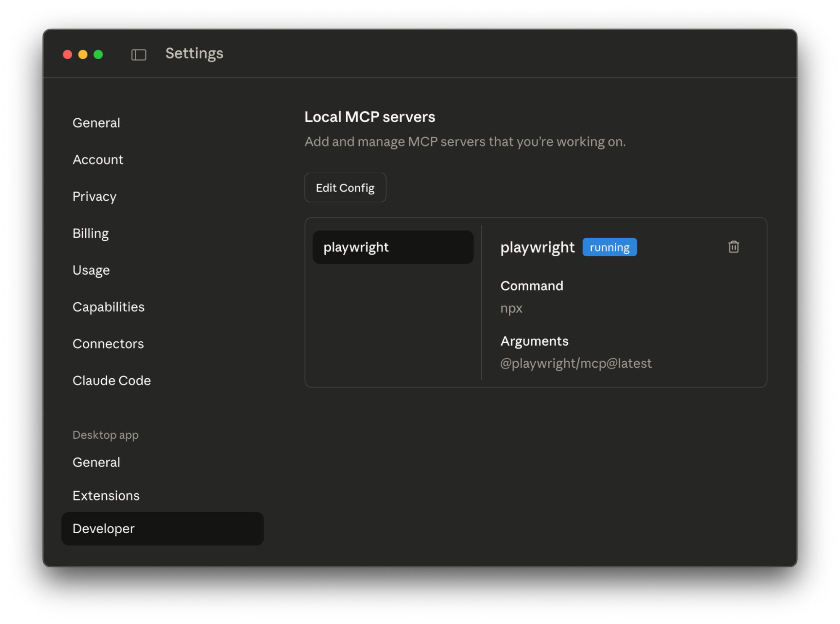Open the Capabilities settings section
This screenshot has height=624, width=840.
(108, 307)
